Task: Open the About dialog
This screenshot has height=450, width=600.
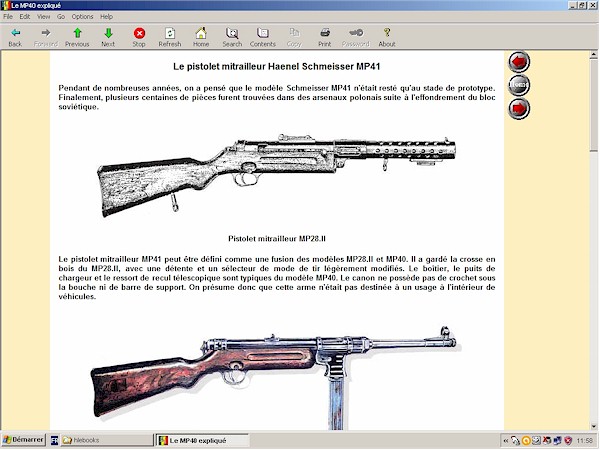Action: click(387, 37)
